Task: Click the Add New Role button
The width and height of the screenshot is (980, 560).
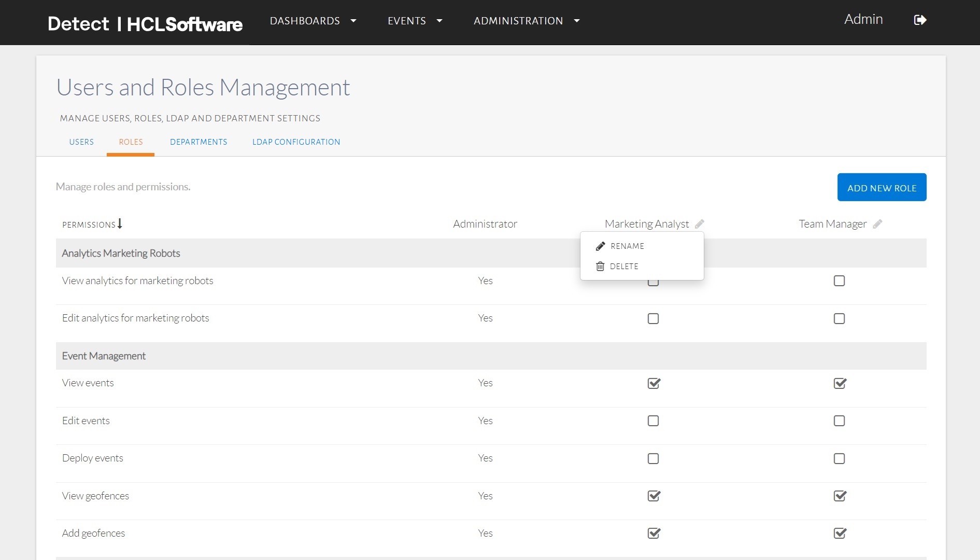Action: pos(882,188)
